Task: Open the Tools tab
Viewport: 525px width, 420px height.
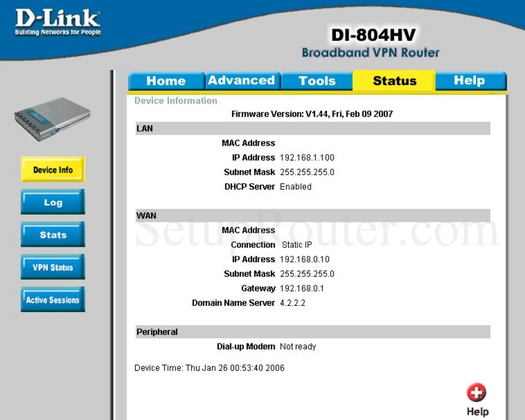Action: 317,81
